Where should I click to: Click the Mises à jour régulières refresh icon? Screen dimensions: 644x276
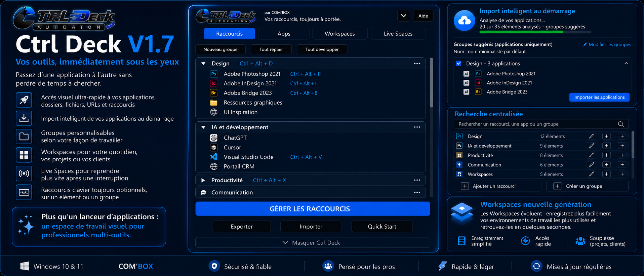click(x=536, y=266)
